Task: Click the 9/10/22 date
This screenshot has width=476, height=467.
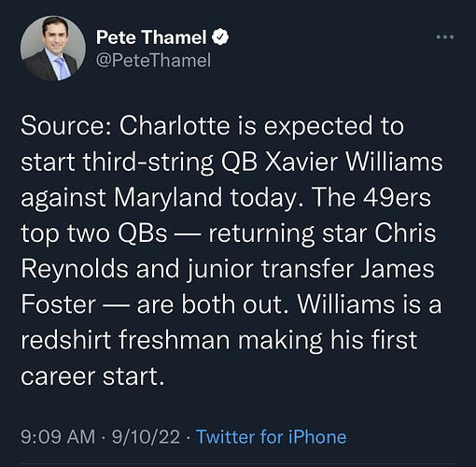Action: pos(146,436)
